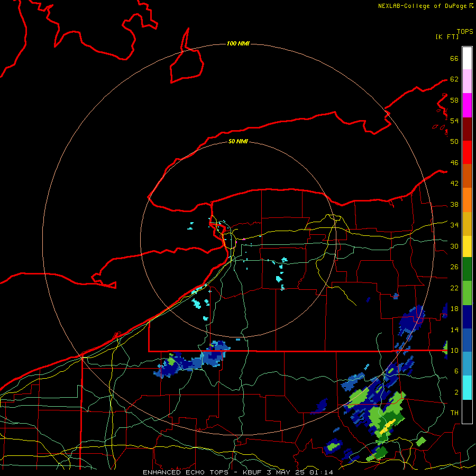476x476 pixels.
Task: Click the dark green legend swatch
Action: coord(467,269)
